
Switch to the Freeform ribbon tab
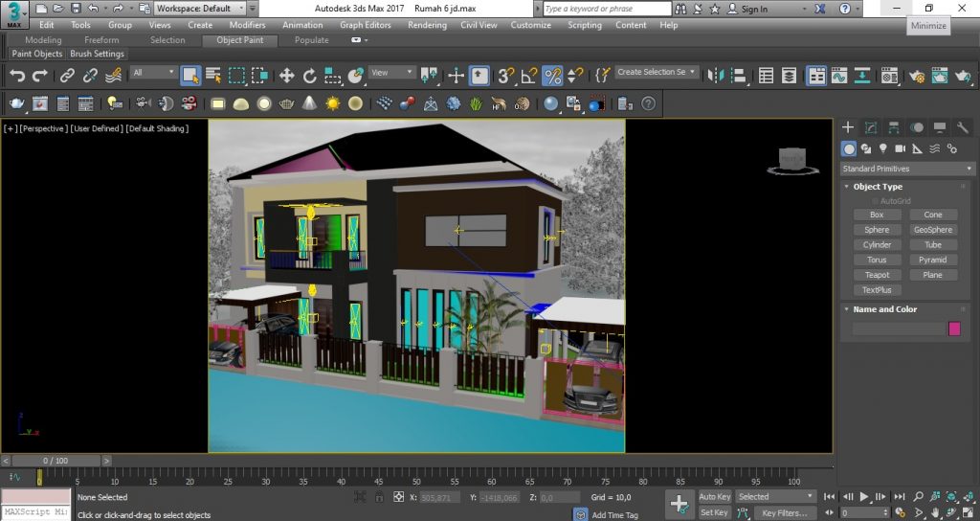101,40
